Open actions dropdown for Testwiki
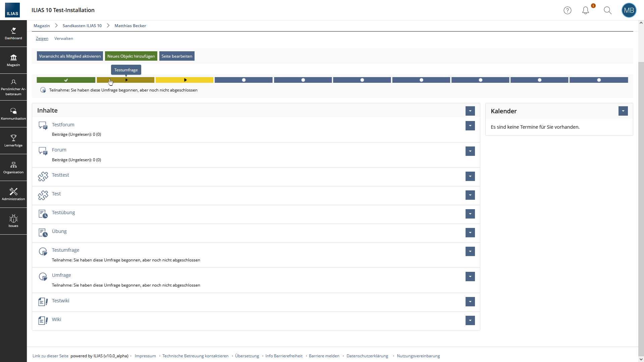 pos(470,302)
